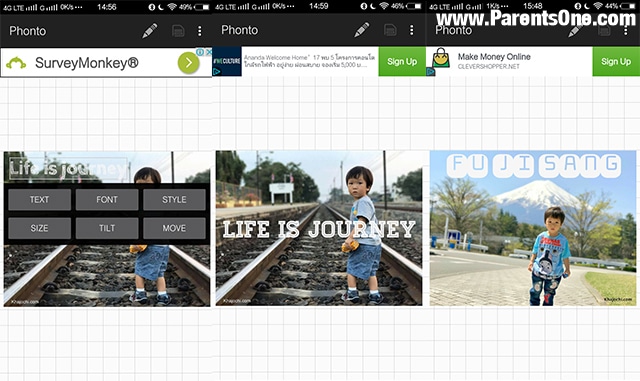Select the 'Life is journey' text box on the left photo
Viewport: 640px width, 381px height.
coord(68,169)
